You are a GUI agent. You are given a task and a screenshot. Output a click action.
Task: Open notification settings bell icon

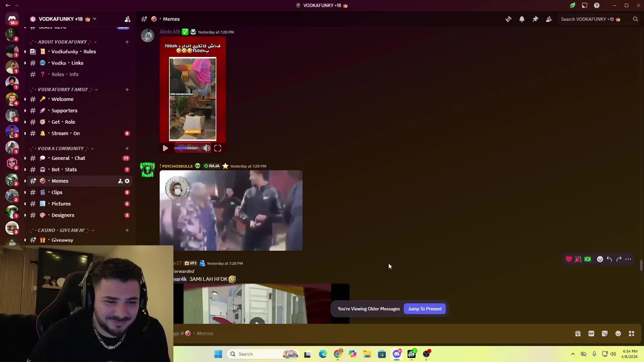coord(522,19)
